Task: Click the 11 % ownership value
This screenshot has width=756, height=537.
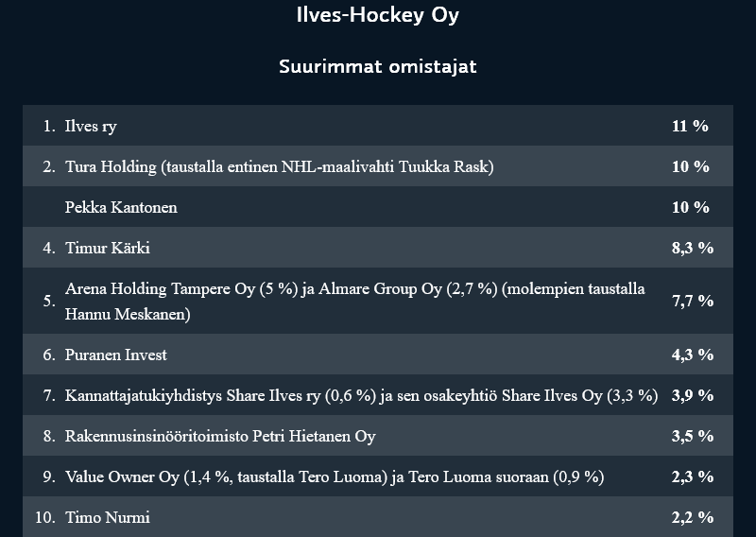Action: click(690, 126)
